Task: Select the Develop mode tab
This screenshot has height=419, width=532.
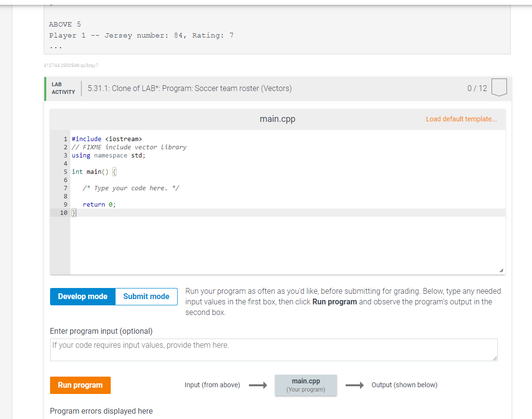Action: pyautogui.click(x=82, y=297)
